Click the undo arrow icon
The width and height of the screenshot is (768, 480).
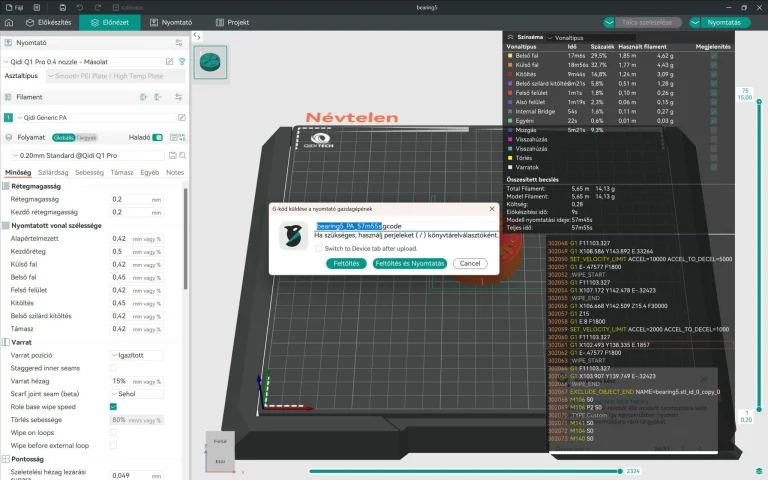pos(80,7)
